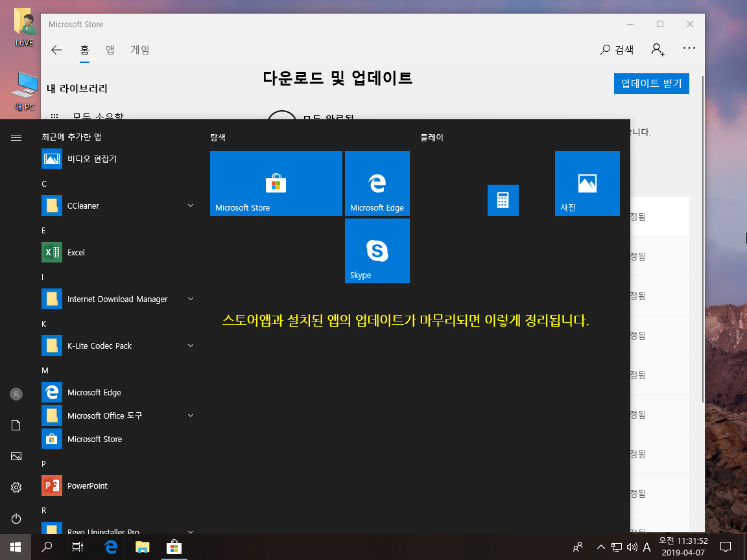The width and height of the screenshot is (747, 560).
Task: Click 최근에 추가한 앱 heading
Action: tap(71, 137)
